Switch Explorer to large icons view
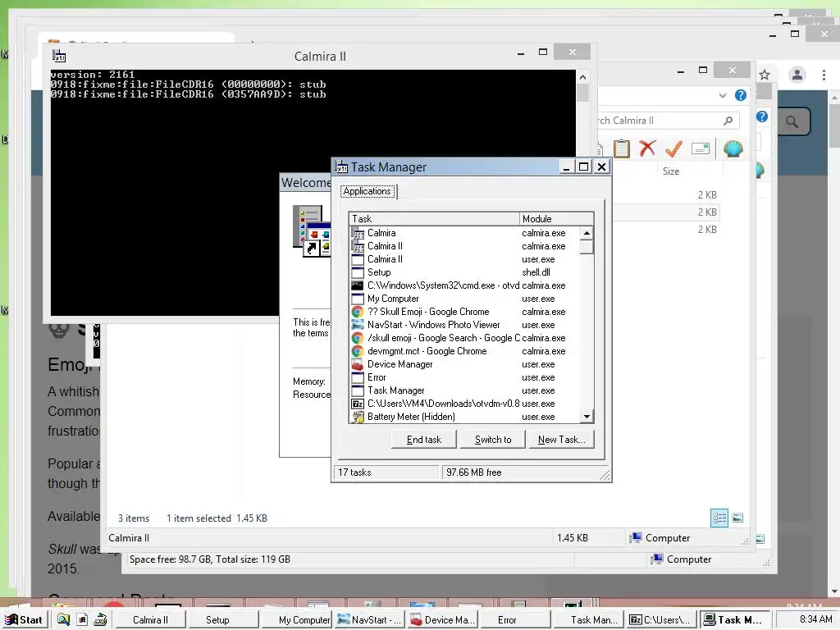The height and width of the screenshot is (630, 840). coord(737,518)
